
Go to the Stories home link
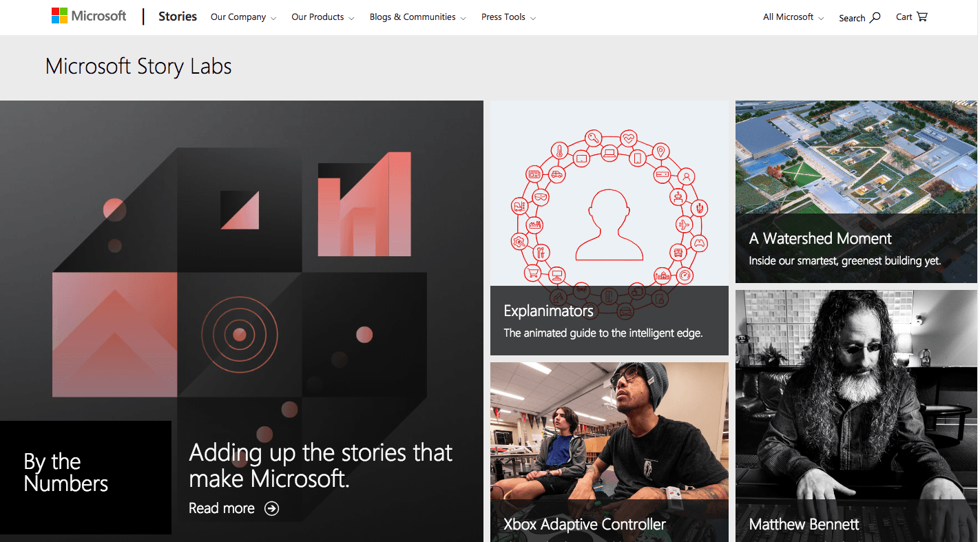pos(178,17)
